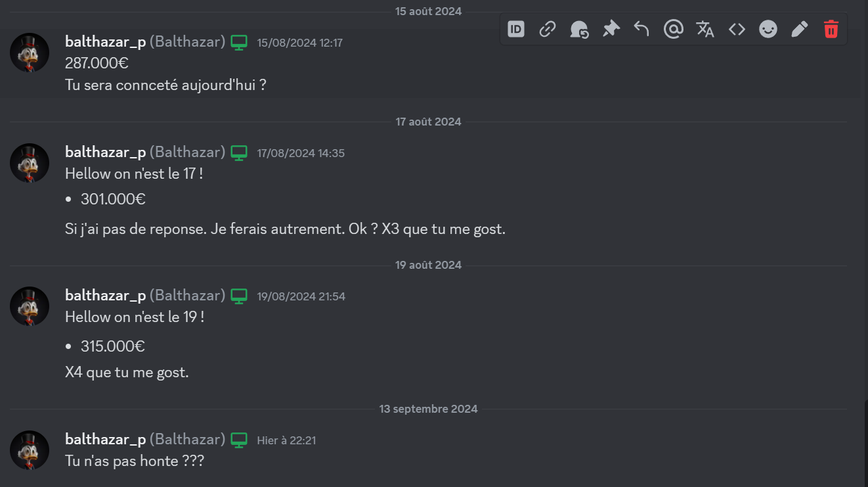Pin the message with the pushpin icon
This screenshot has height=487, width=868.
[611, 29]
